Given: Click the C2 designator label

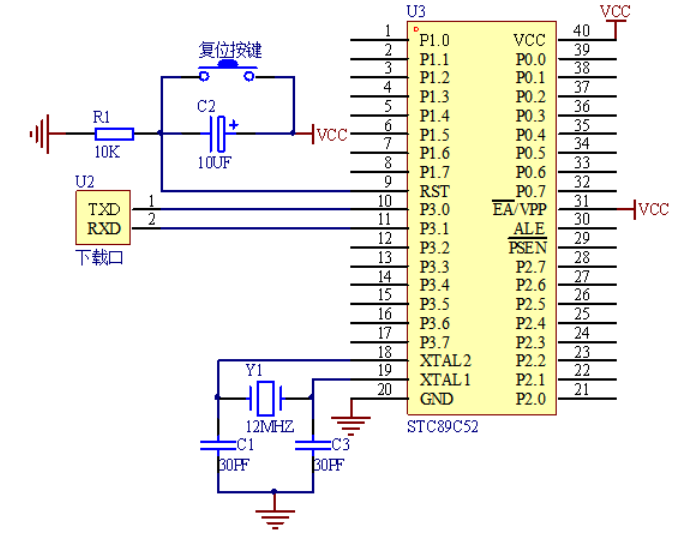Looking at the screenshot, I should (206, 106).
